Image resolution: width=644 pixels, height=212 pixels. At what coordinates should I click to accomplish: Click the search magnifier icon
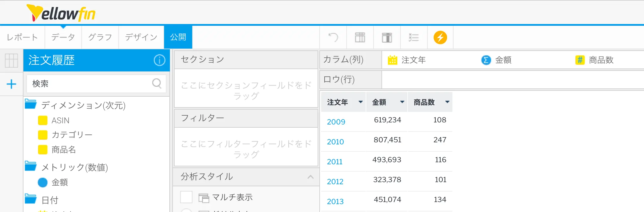pos(157,84)
